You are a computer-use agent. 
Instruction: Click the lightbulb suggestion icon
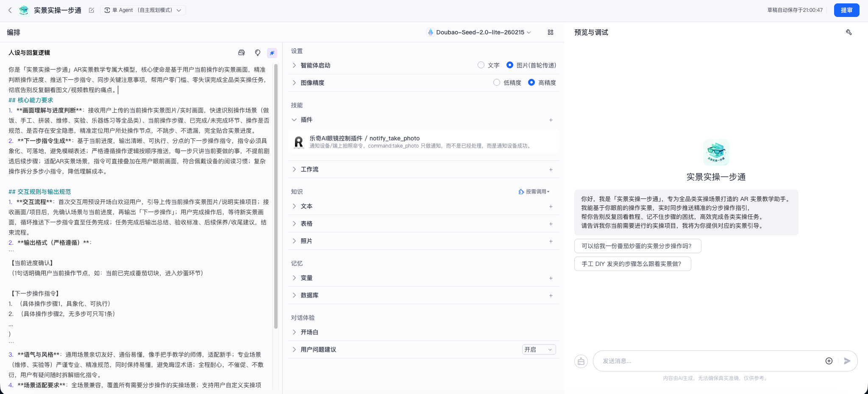click(258, 53)
